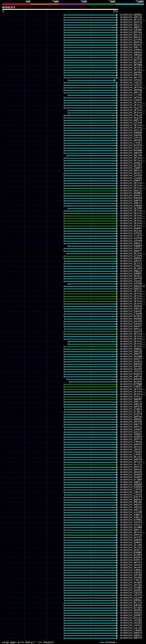The height and width of the screenshot is (644, 146).
Task: Select the UniRef100_D0CQ86 entry
Action: (x=131, y=578)
